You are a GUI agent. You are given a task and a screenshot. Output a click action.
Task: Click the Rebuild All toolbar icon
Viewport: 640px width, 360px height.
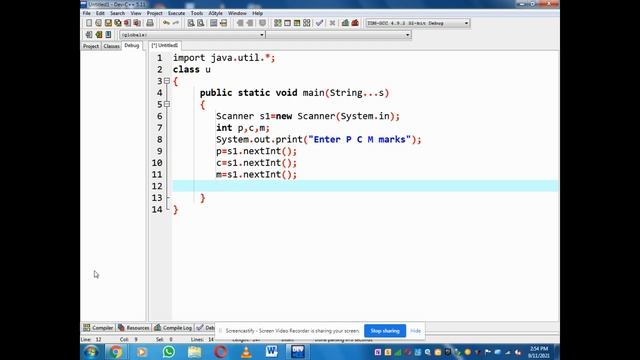coord(307,23)
